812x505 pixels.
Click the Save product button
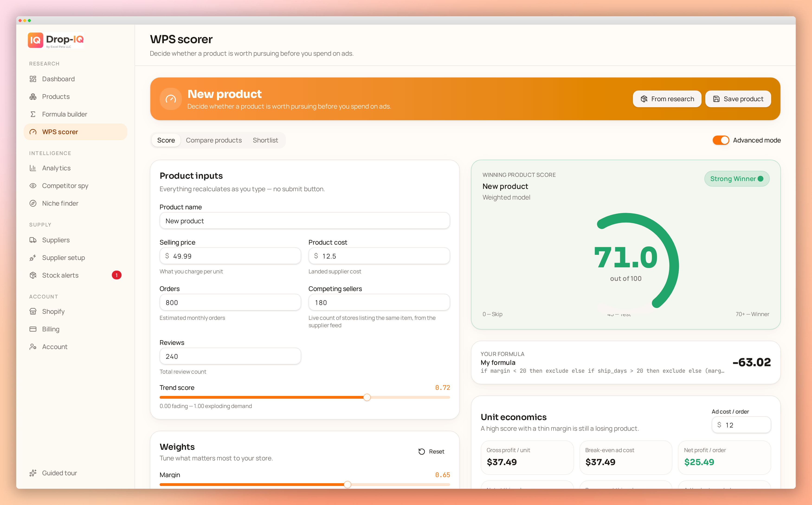[738, 99]
